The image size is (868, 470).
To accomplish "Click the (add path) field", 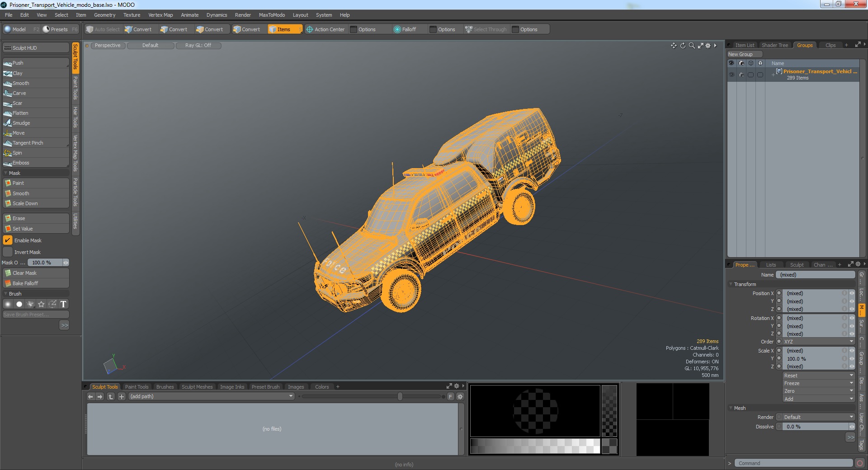I will [212, 397].
